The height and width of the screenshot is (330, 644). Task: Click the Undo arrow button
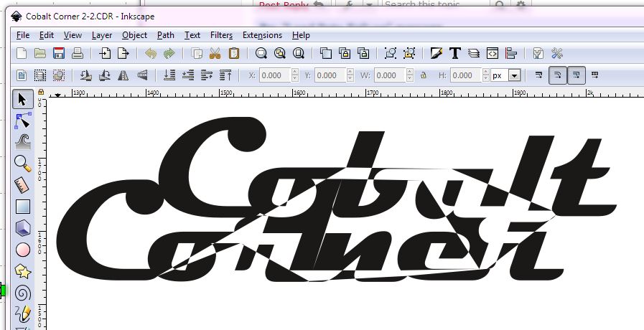click(x=150, y=53)
